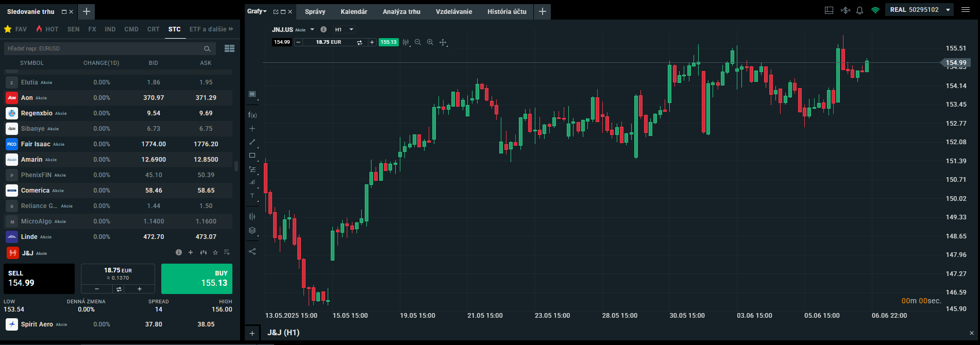Switch the volume unit in the J&J order panel
Image resolution: width=980 pixels, height=345 pixels.
click(x=119, y=289)
